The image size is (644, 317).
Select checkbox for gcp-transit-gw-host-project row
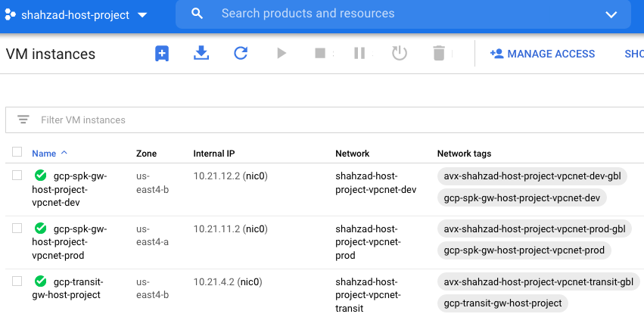tap(17, 281)
